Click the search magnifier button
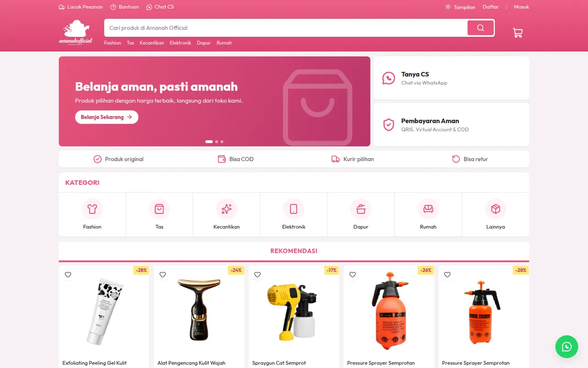Screen dimensions: 588x368 point(481,28)
